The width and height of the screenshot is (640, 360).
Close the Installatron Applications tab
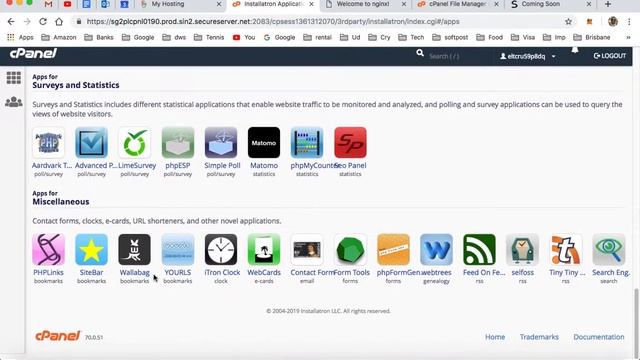[x=311, y=4]
